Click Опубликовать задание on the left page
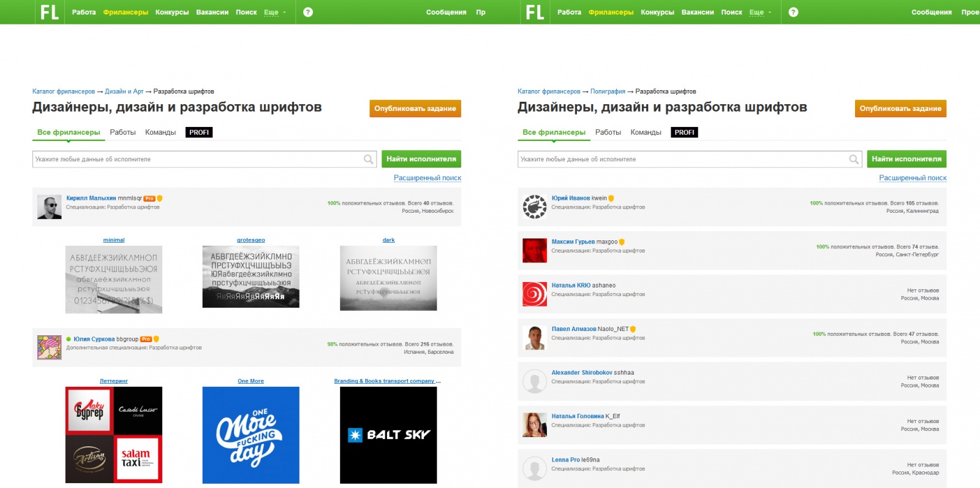Viewport: 980px width, 488px height. click(415, 109)
